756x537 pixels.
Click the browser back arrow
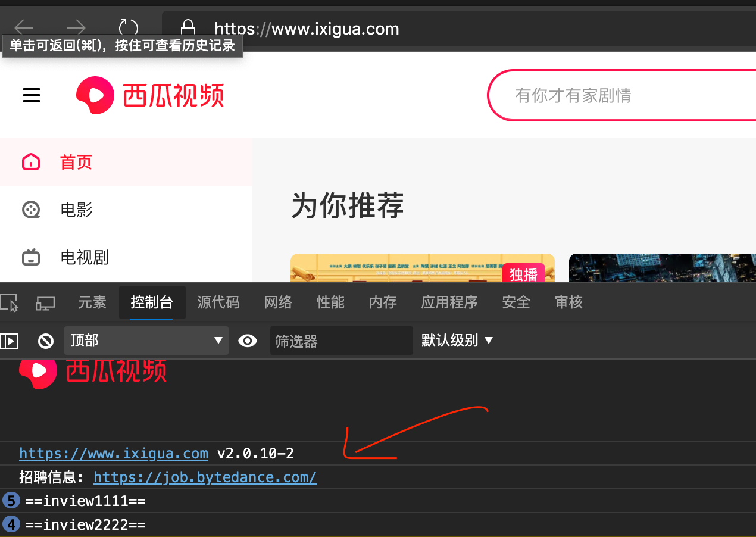pyautogui.click(x=24, y=27)
